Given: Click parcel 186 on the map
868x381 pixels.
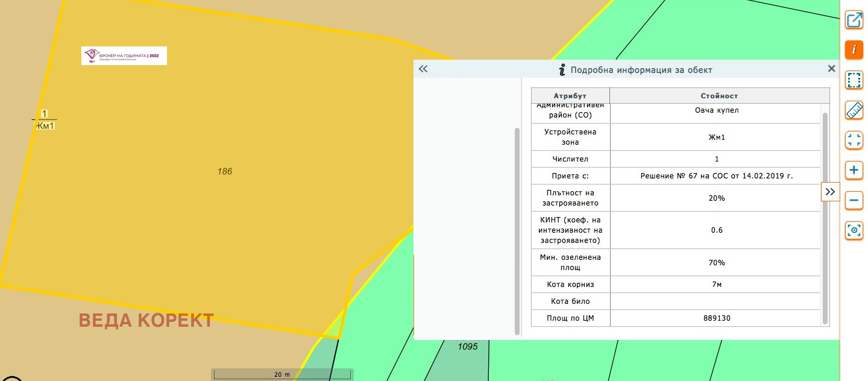Looking at the screenshot, I should coord(224,172).
